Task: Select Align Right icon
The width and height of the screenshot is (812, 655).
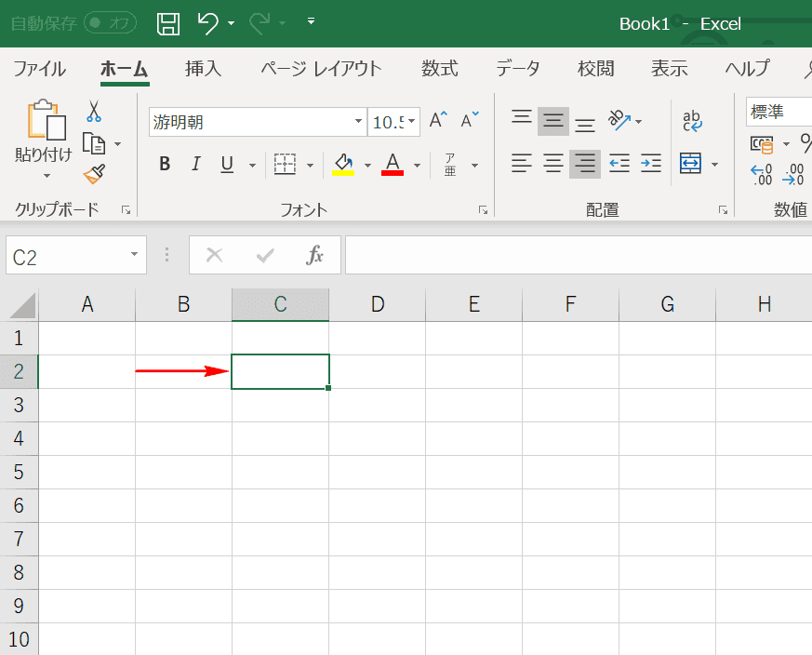Action: point(585,164)
